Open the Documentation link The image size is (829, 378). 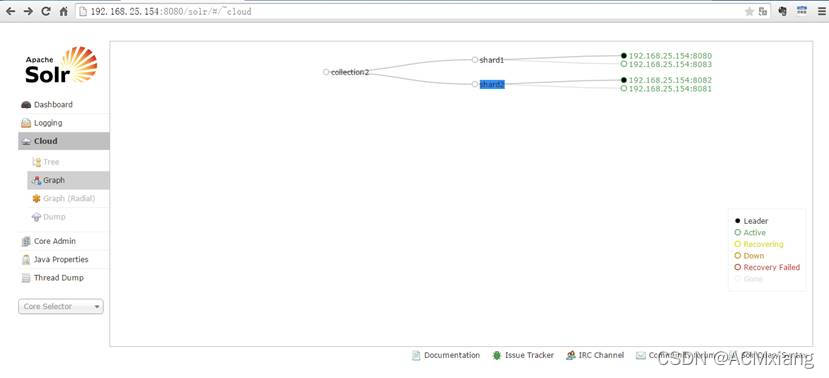coord(452,356)
